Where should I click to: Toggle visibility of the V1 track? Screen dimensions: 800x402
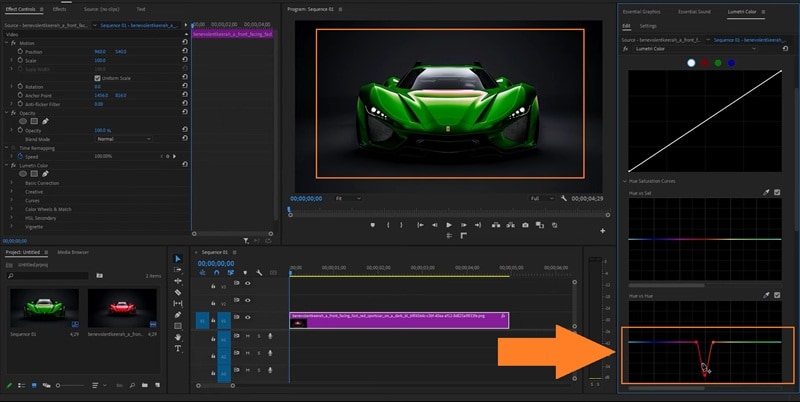coord(248,318)
